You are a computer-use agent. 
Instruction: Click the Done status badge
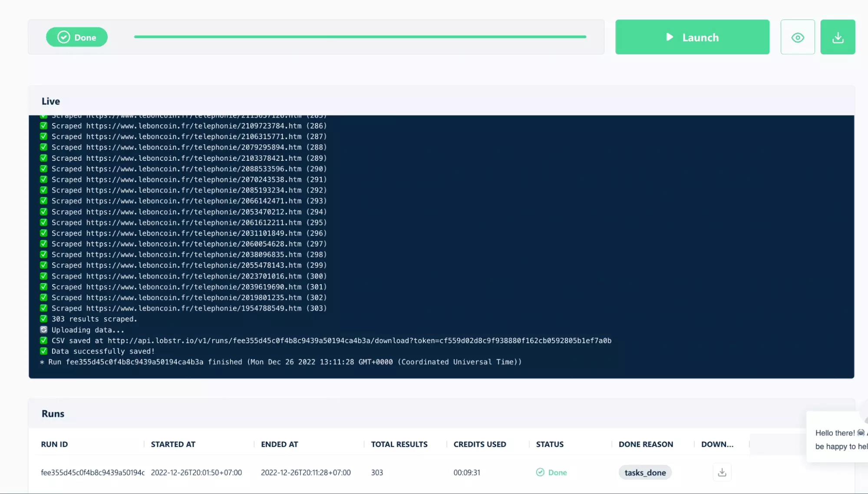pos(77,37)
